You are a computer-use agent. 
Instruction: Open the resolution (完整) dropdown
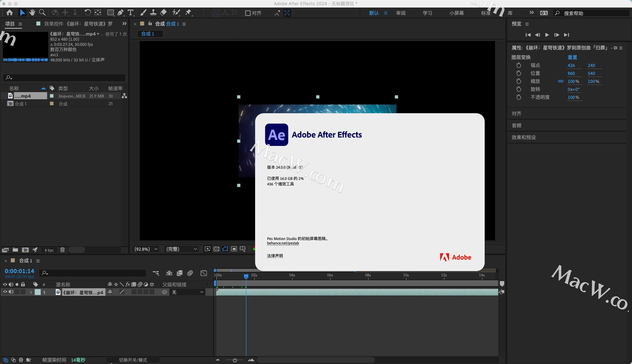pos(182,249)
